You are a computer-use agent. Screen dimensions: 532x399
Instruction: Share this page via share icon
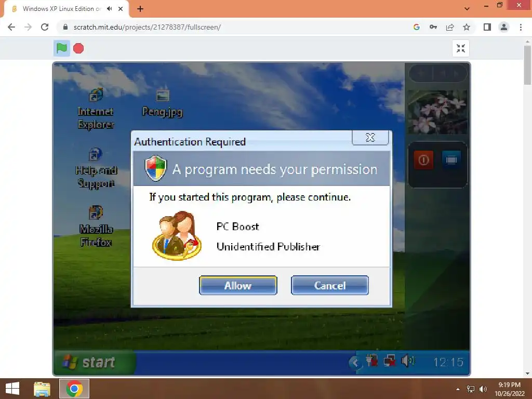coord(450,27)
